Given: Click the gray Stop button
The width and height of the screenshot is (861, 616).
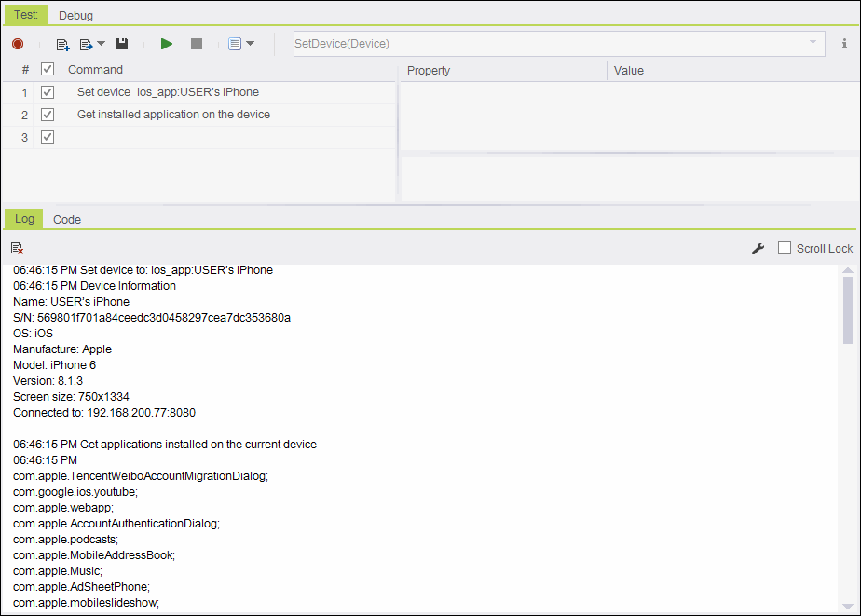Looking at the screenshot, I should tap(196, 44).
